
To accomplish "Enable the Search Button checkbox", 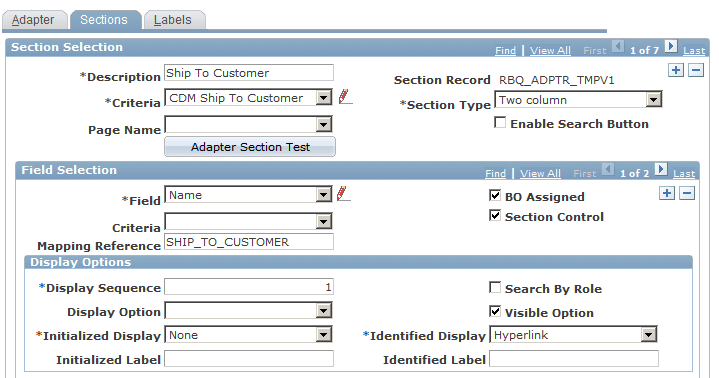I will coord(500,122).
